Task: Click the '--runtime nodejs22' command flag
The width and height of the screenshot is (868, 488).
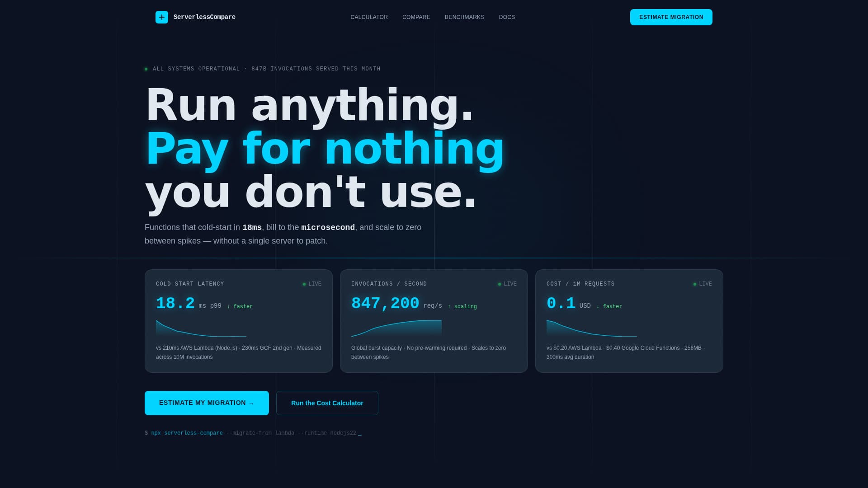Action: (x=327, y=433)
